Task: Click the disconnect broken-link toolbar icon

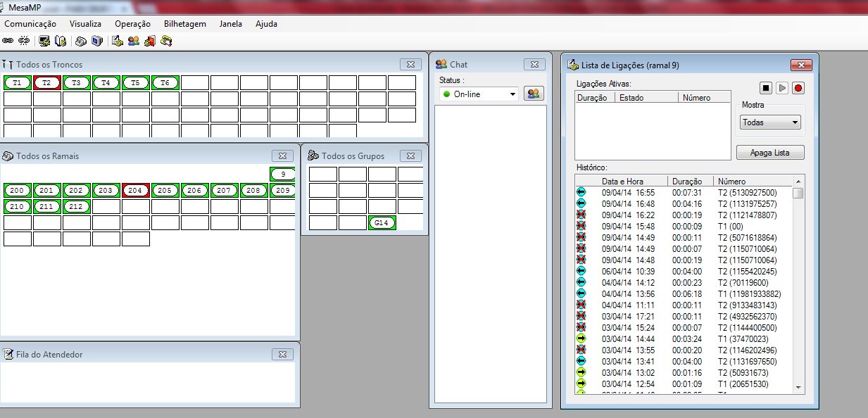Action: 23,41
